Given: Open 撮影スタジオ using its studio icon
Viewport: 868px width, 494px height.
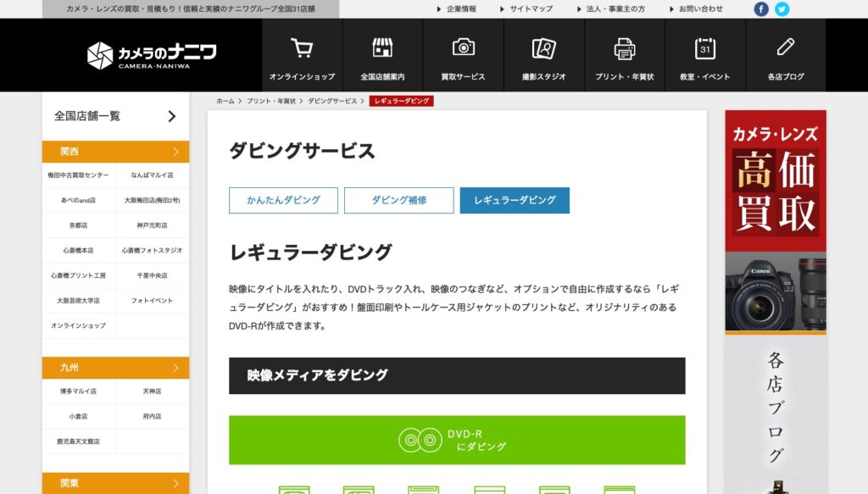Looking at the screenshot, I should tap(545, 47).
